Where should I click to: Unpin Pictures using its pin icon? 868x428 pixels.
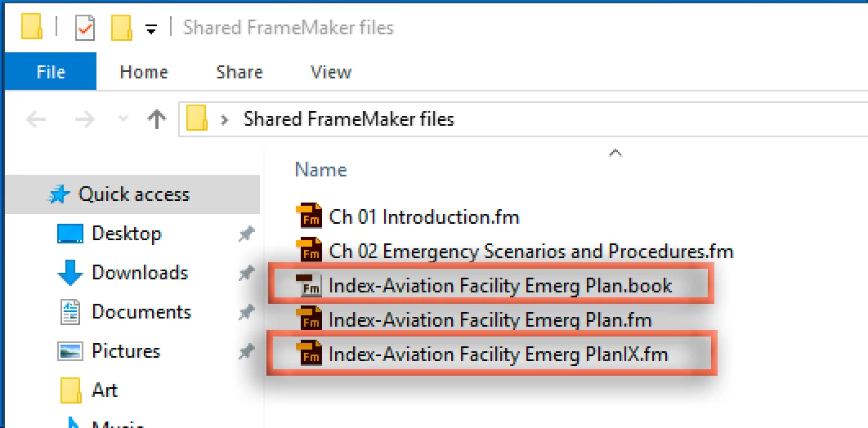pyautogui.click(x=246, y=352)
